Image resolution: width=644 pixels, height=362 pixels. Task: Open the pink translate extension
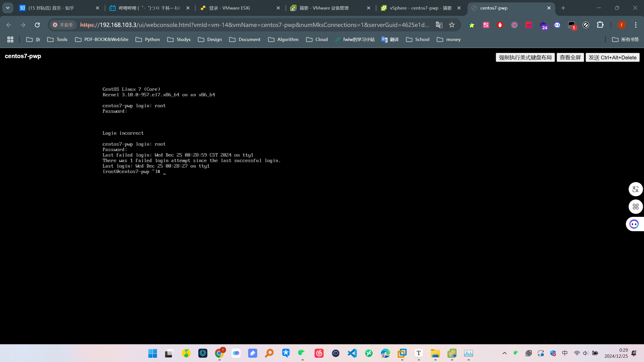(x=486, y=25)
